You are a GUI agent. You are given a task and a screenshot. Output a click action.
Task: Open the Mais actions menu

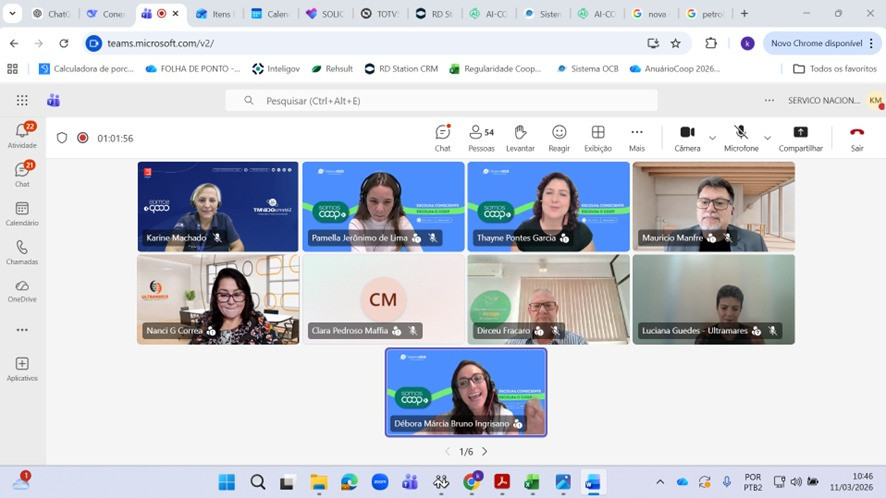(x=636, y=137)
